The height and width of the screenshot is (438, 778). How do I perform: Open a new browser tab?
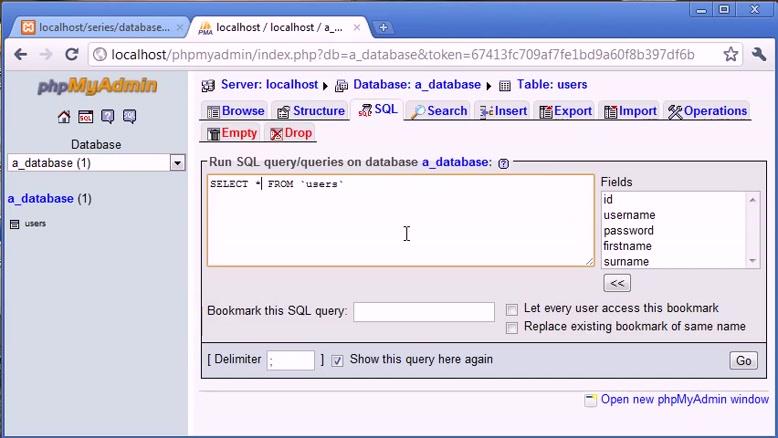(x=383, y=27)
